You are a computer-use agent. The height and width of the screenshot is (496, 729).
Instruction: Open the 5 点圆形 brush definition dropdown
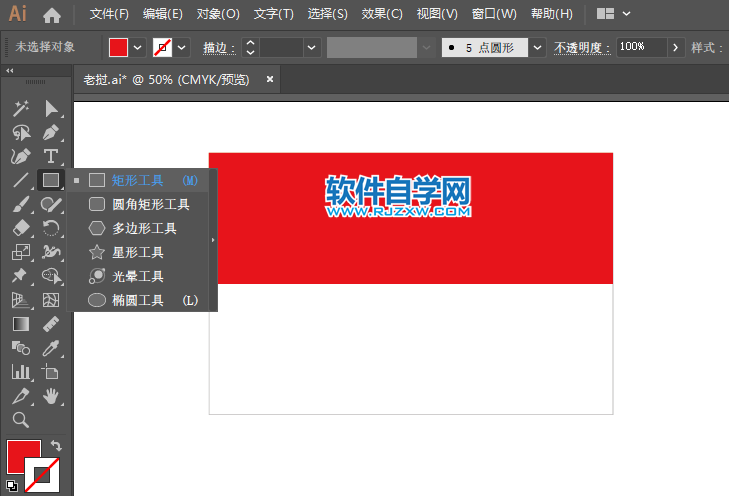coord(538,47)
